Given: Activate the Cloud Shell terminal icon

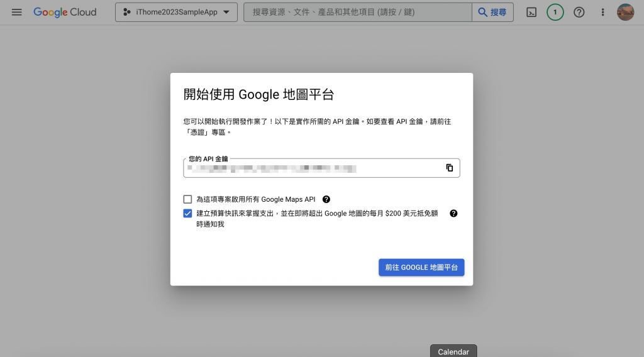Looking at the screenshot, I should click(x=531, y=13).
